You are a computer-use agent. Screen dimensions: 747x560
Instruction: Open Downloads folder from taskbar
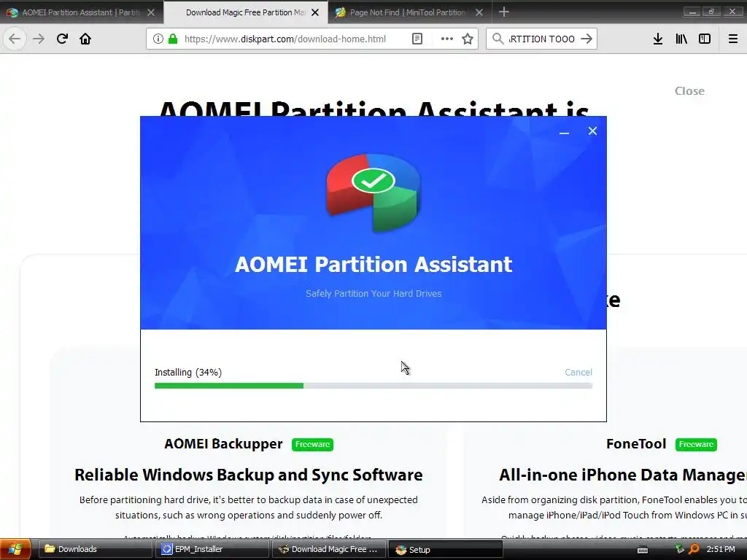pyautogui.click(x=94, y=550)
